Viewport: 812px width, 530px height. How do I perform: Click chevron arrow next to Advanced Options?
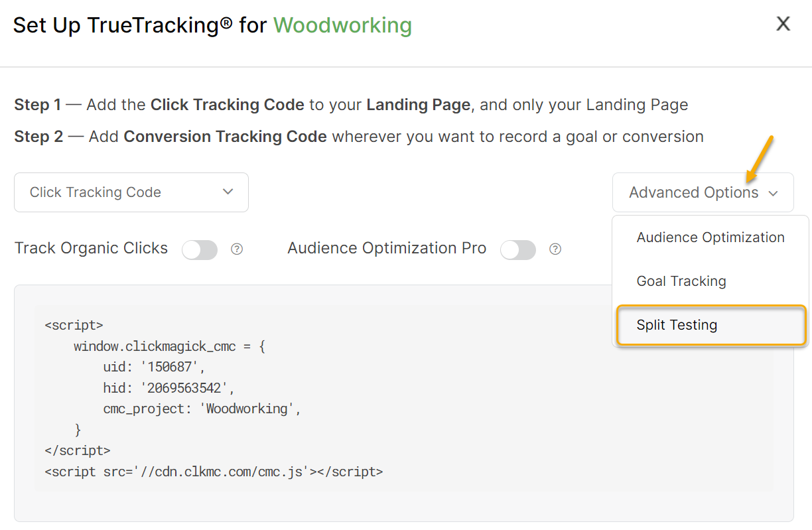click(x=773, y=193)
